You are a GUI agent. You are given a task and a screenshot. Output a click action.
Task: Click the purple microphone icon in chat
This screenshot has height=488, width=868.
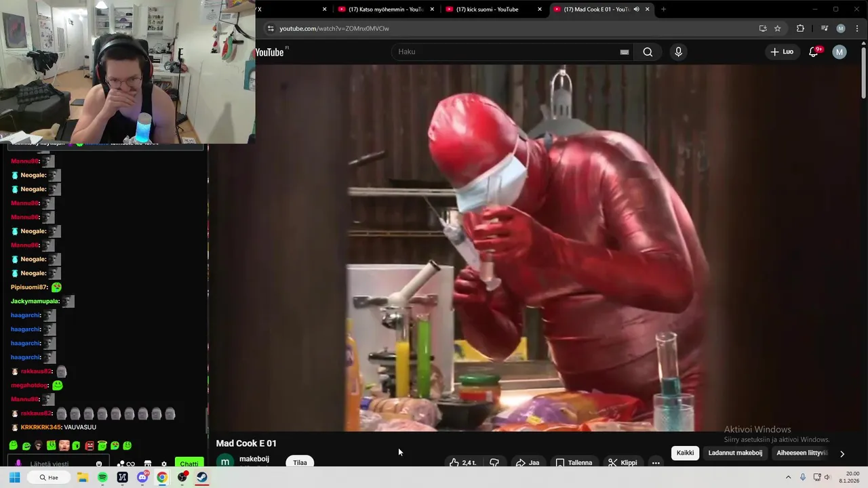[18, 464]
